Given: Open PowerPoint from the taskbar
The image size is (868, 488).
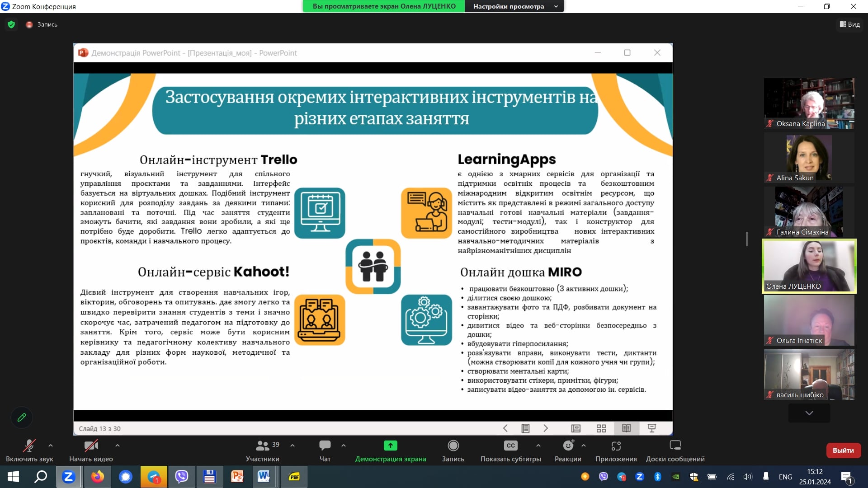Looking at the screenshot, I should click(237, 477).
